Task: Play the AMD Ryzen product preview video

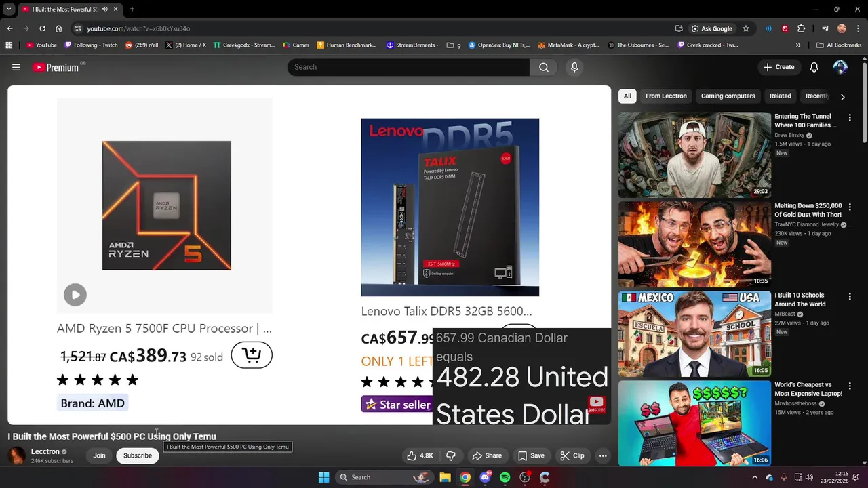Action: [x=75, y=294]
